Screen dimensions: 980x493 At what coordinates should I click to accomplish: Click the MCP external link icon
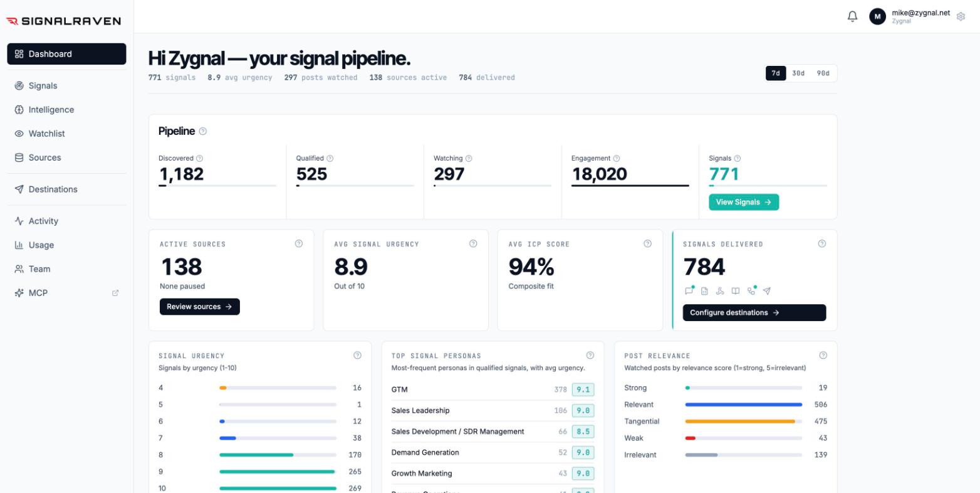coord(115,293)
